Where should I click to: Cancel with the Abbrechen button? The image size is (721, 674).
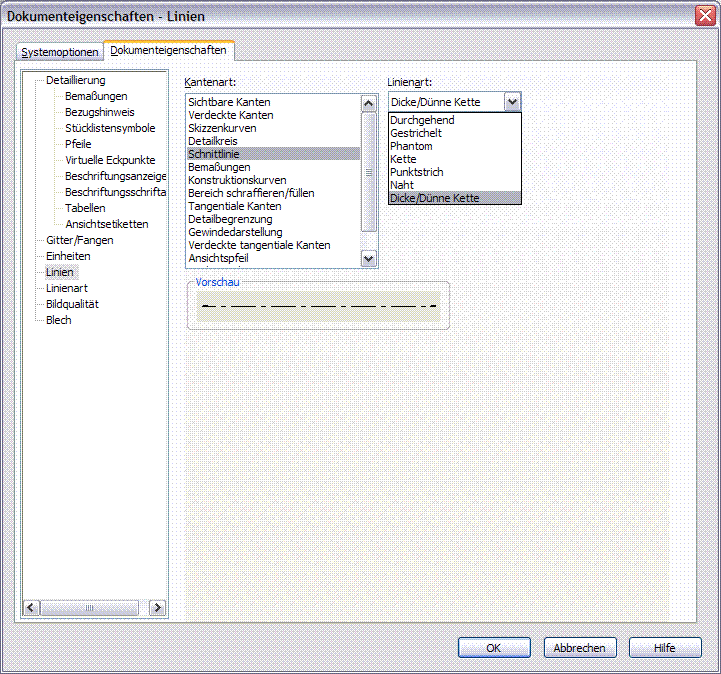click(x=579, y=648)
